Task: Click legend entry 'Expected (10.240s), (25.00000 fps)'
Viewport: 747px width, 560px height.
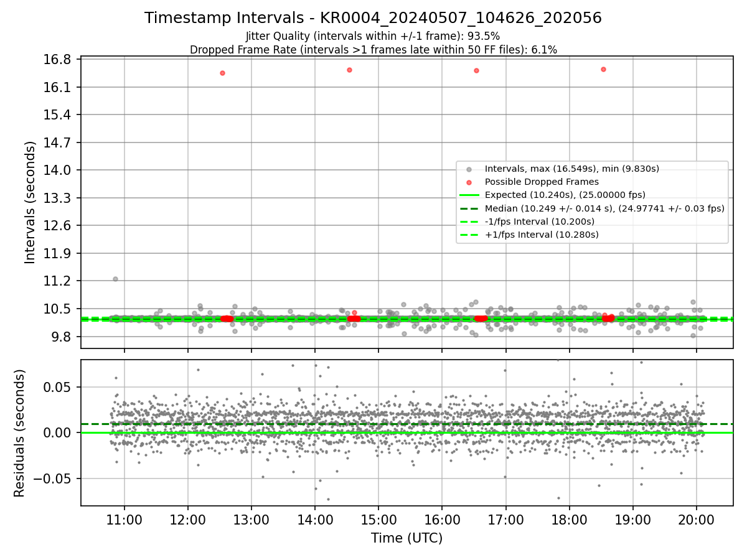Action: coord(565,195)
